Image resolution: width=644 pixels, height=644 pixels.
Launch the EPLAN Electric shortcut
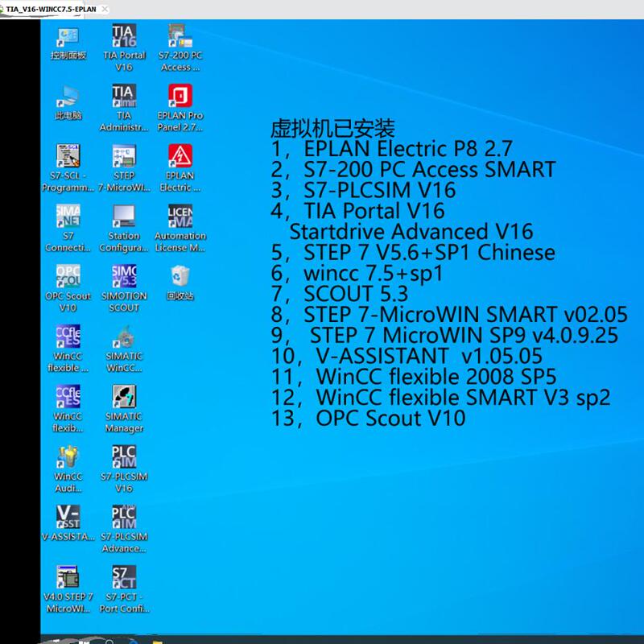point(180,168)
